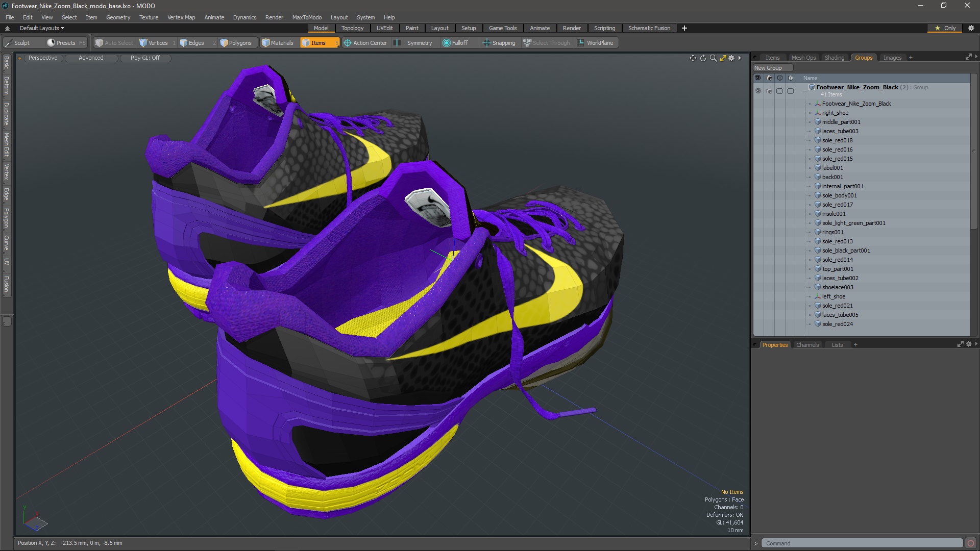
Task: Add a new layout tab with plus
Action: tap(684, 28)
